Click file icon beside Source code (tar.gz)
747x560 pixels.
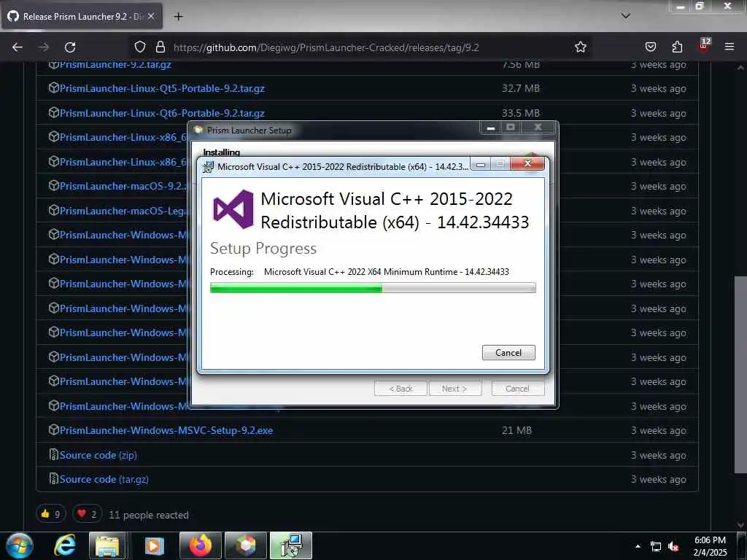coord(54,479)
